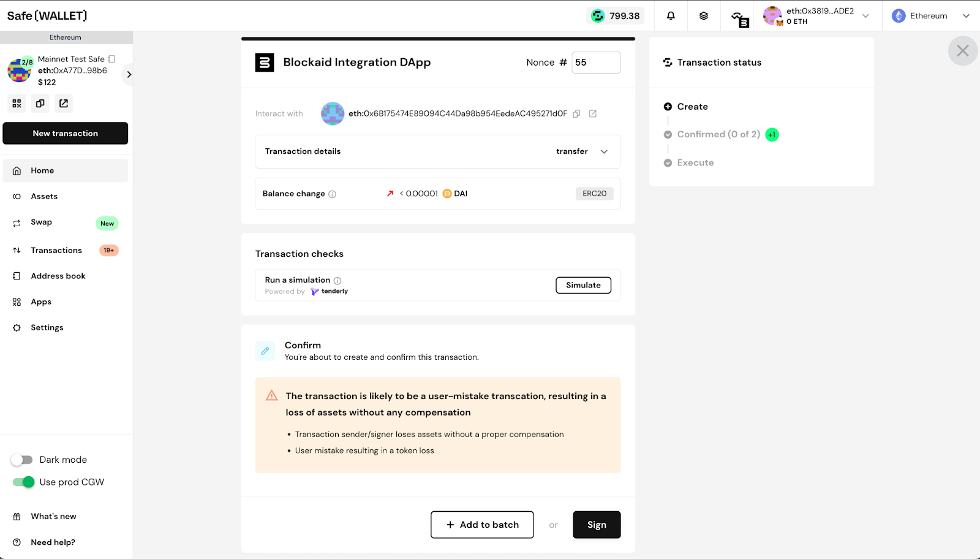Open the batch layers icon in header

point(704,16)
